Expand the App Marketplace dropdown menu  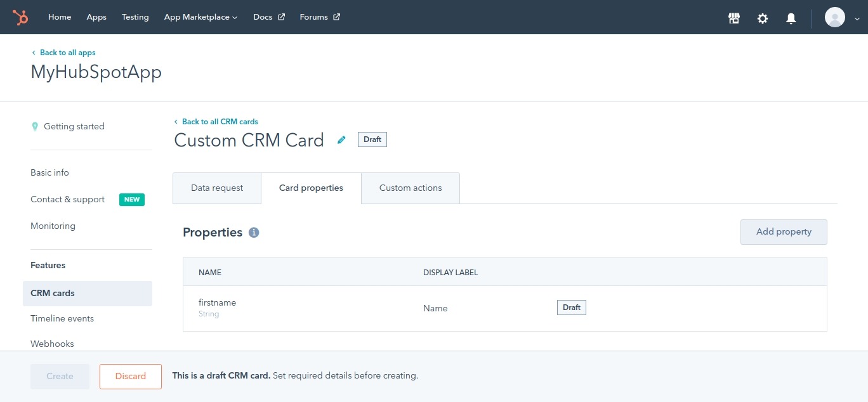[x=201, y=17]
